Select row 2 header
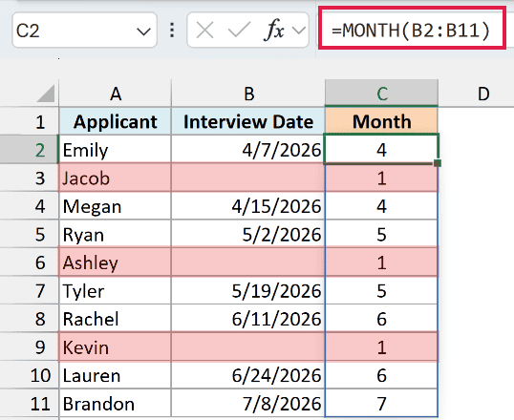This screenshot has height=420, width=514. (x=30, y=150)
